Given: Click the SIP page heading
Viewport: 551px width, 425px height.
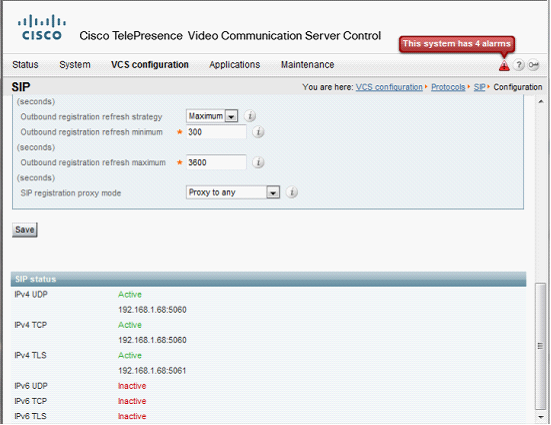Looking at the screenshot, I should (21, 87).
